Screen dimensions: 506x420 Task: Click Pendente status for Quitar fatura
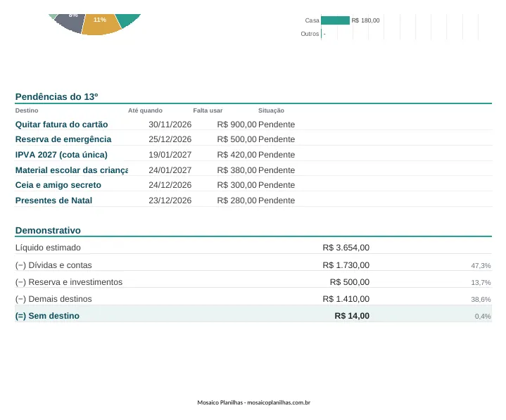(x=277, y=125)
